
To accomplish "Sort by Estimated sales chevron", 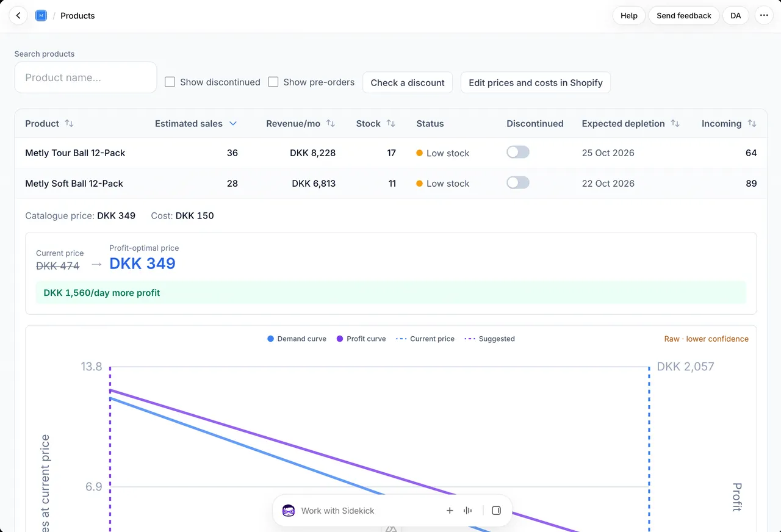I will [232, 123].
